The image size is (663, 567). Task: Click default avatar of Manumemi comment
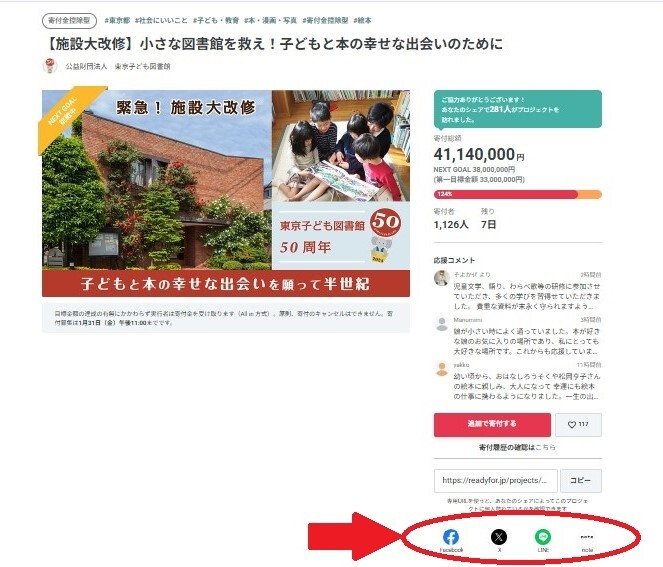[442, 324]
